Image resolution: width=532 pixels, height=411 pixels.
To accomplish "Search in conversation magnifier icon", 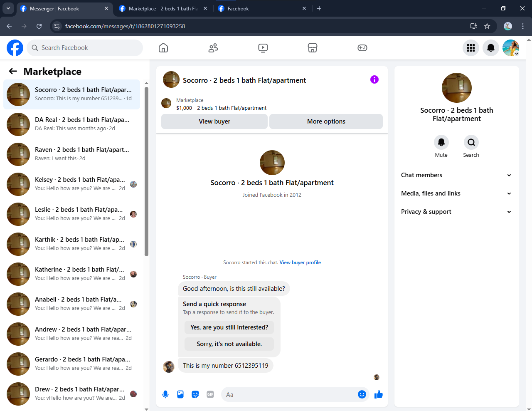I will coord(471,142).
